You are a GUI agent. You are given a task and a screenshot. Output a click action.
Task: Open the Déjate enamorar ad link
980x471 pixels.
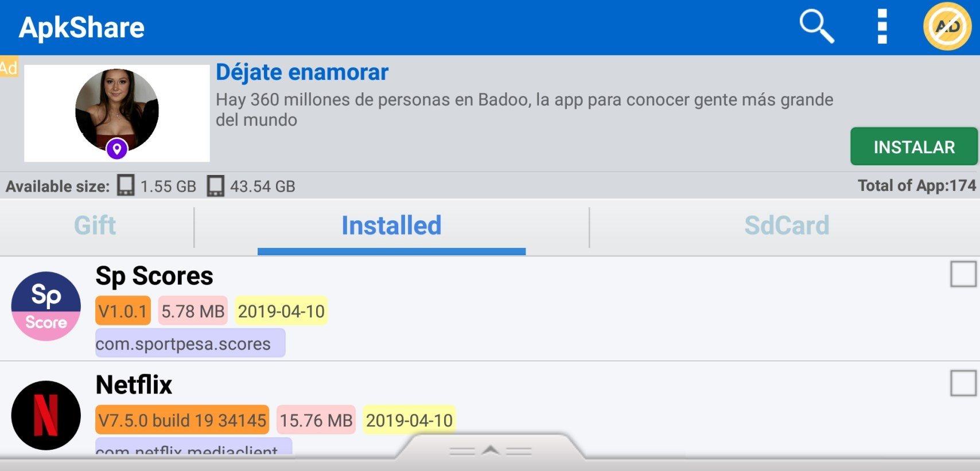(x=302, y=72)
